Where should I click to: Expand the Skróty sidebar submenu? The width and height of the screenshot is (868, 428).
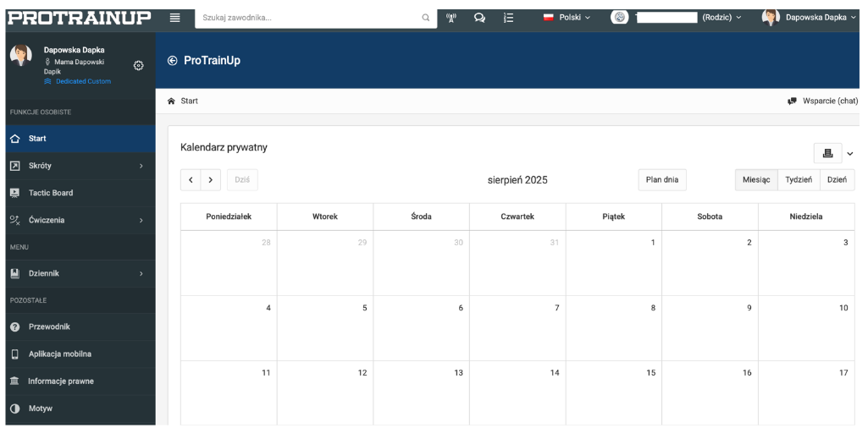76,166
